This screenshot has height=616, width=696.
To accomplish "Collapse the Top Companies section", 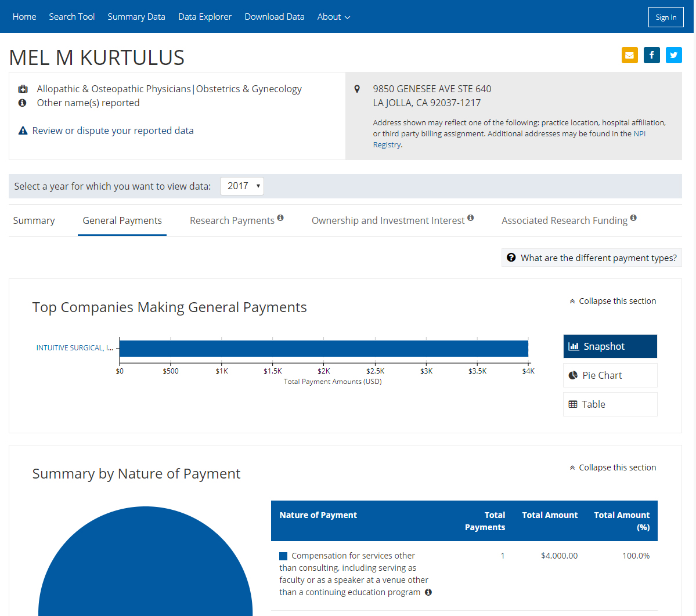I will [612, 301].
